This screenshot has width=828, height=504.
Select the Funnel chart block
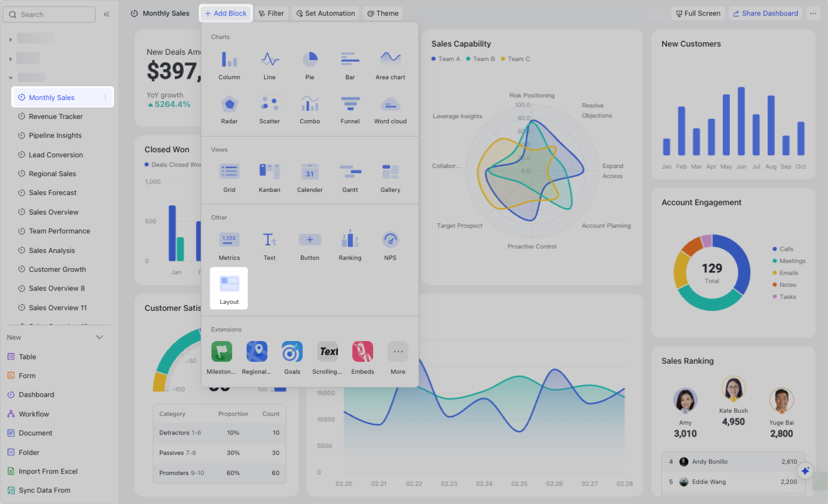[x=350, y=109]
